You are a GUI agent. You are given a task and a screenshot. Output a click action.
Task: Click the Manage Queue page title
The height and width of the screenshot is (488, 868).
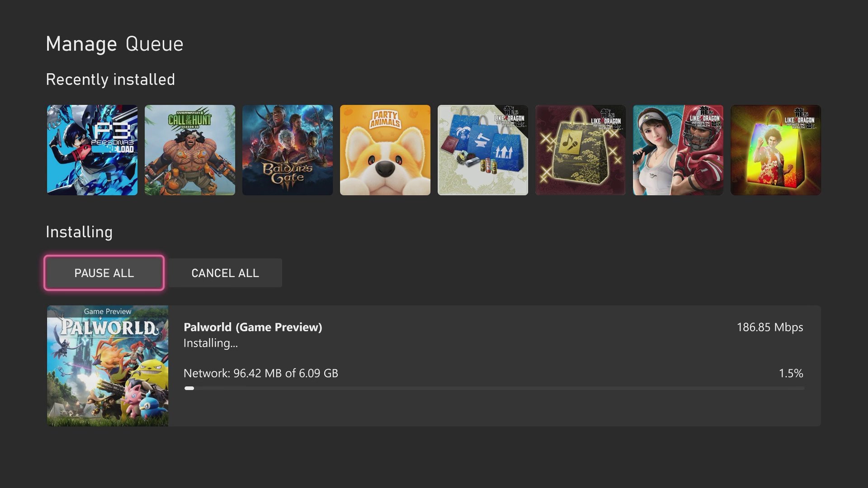(114, 43)
